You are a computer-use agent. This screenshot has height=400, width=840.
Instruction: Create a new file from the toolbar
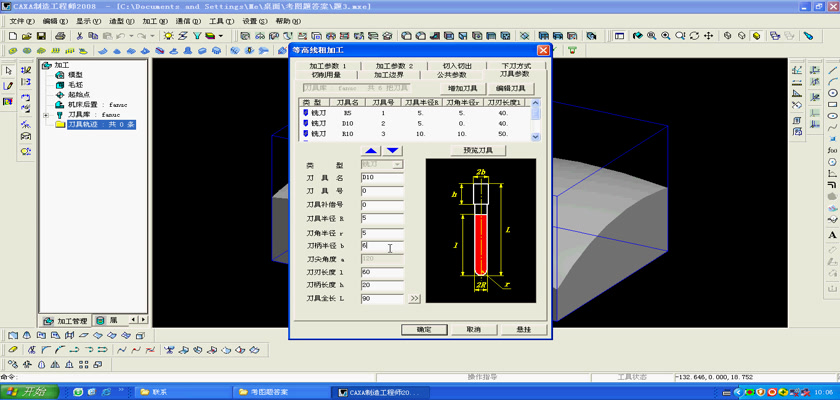(x=13, y=36)
